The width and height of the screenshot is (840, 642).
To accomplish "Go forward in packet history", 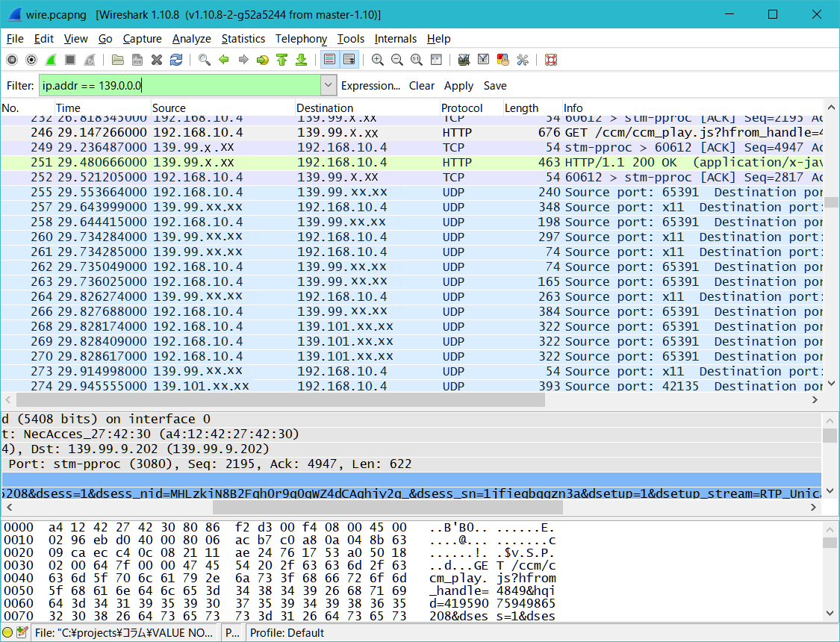I will click(x=243, y=60).
